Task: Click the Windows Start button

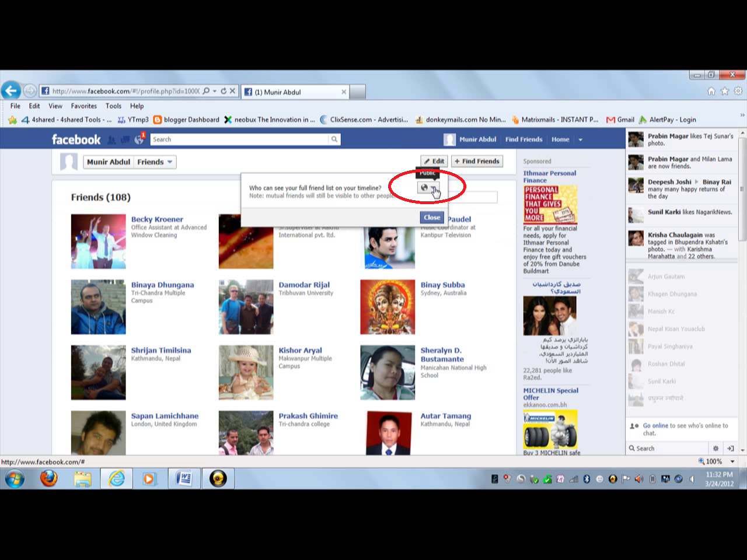Action: (15, 479)
